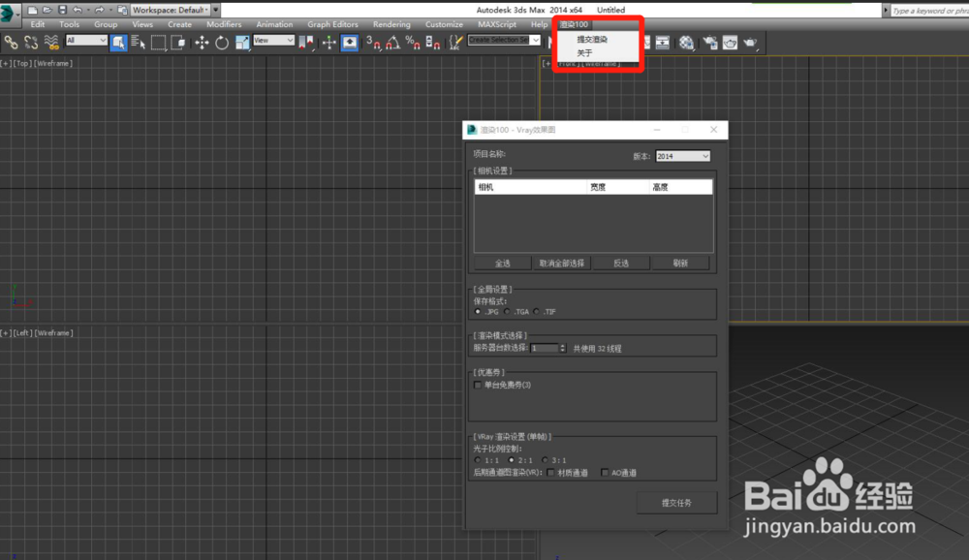This screenshot has height=560, width=969.
Task: Click the Project Folder icon in title bar
Action: coord(122,10)
